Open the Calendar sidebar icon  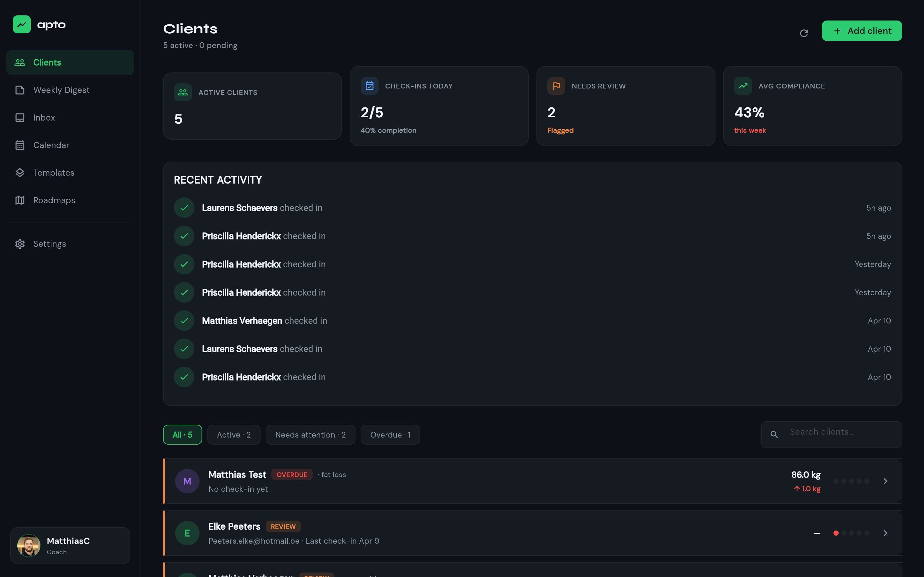coord(20,145)
